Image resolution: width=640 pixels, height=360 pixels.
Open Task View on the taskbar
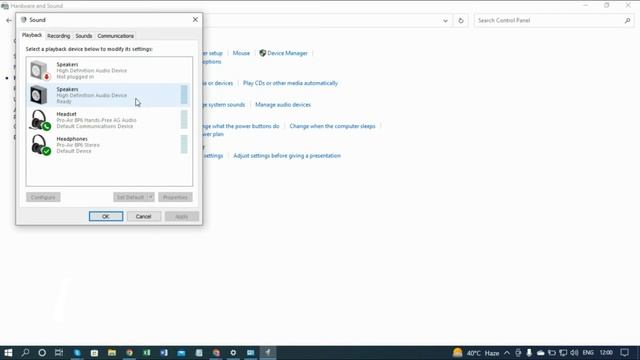click(59, 353)
